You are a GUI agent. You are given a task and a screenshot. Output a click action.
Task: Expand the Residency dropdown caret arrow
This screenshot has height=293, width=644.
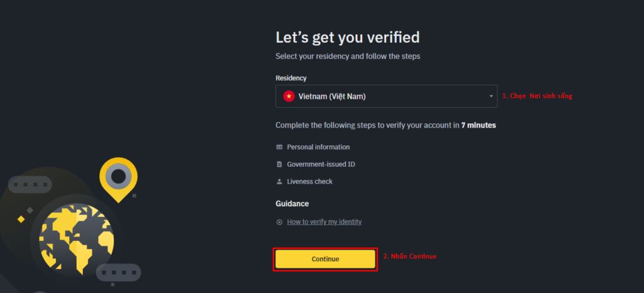point(491,96)
